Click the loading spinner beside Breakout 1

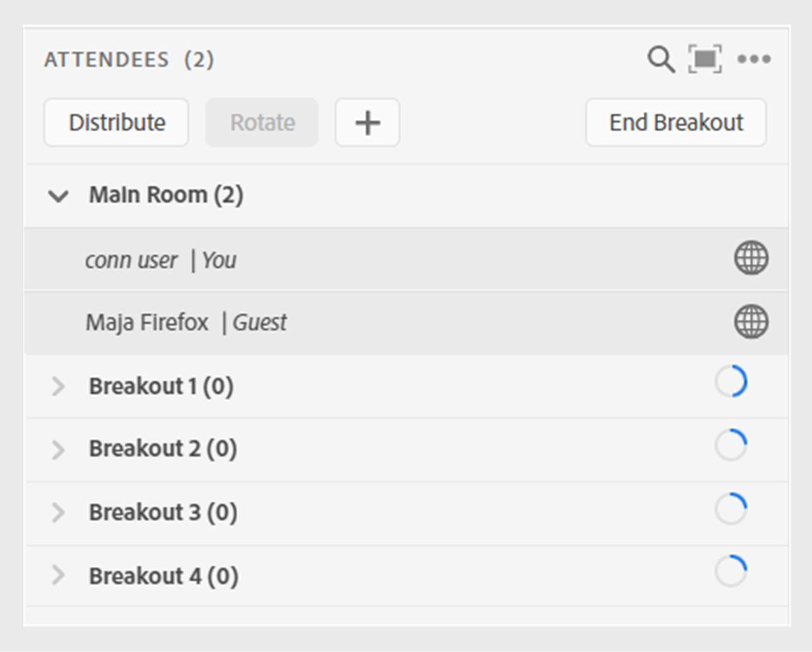coord(731,381)
